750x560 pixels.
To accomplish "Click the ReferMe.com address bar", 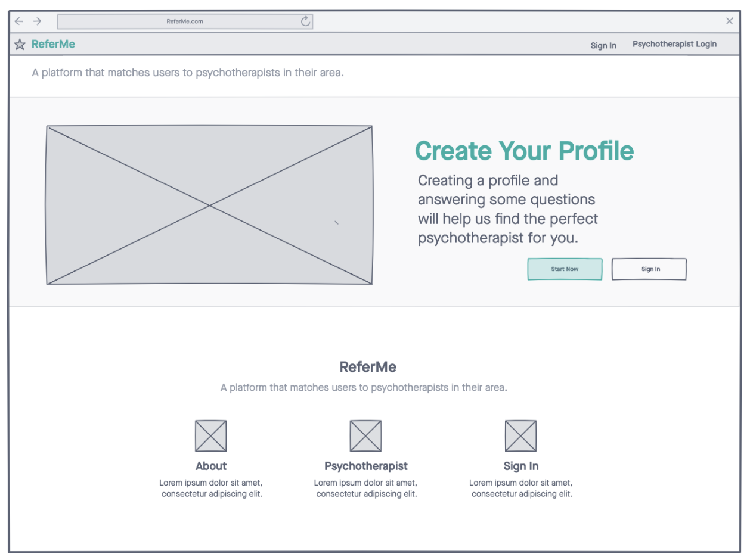I will point(185,21).
